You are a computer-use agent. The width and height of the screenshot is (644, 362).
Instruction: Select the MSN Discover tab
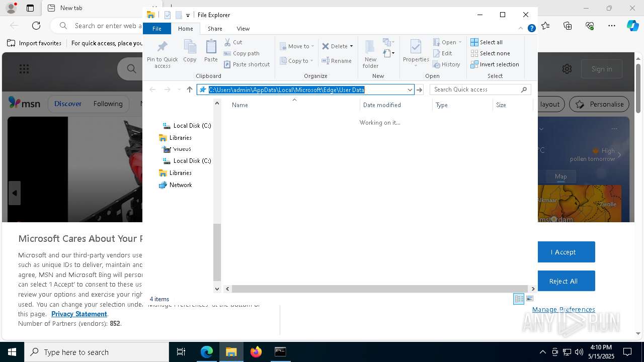tap(68, 104)
